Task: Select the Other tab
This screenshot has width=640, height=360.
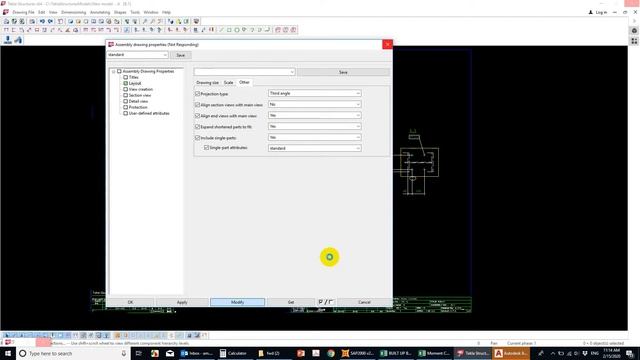Action: point(244,82)
